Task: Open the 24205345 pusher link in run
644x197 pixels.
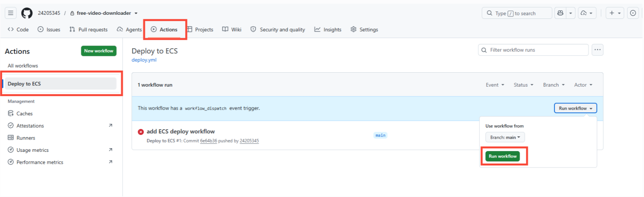Action: [x=249, y=141]
